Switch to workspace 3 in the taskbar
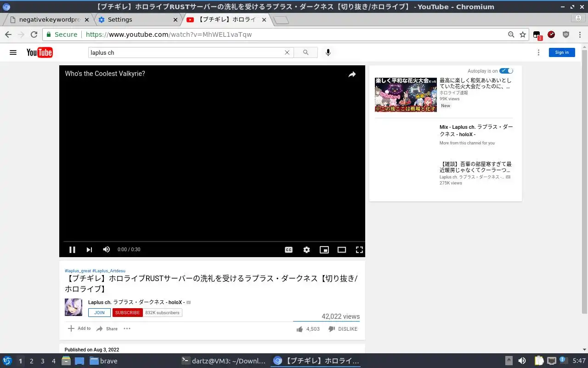 [x=42, y=361]
